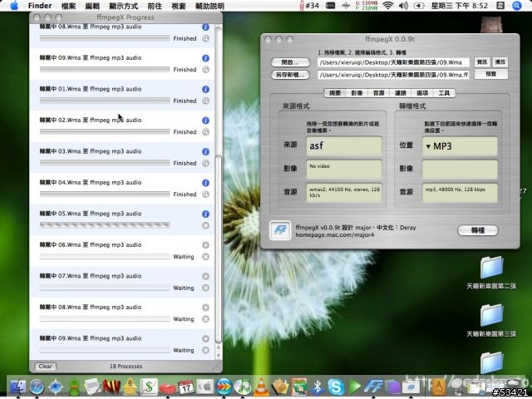This screenshot has height=399, width=532.
Task: Click the save path field ending 09.Wma.ff
Action: click(x=393, y=75)
